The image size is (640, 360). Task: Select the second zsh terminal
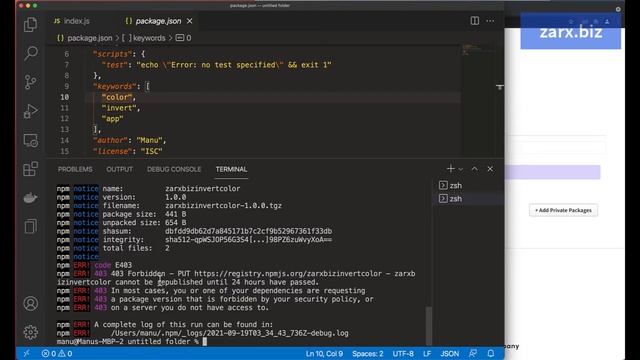(468, 199)
